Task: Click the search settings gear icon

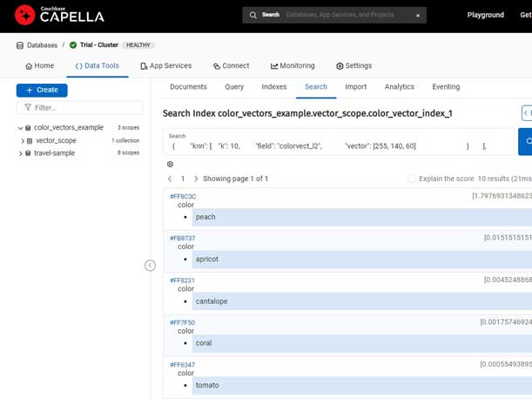Action: (170, 165)
